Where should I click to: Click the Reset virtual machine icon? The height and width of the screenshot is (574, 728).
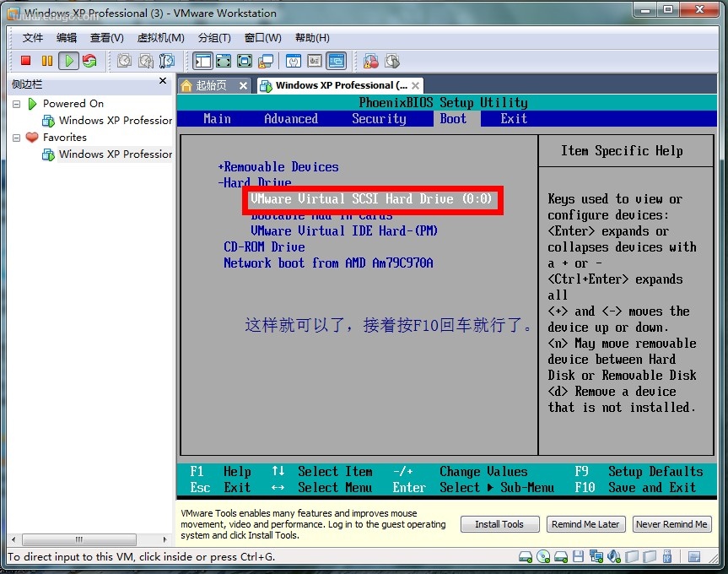point(89,61)
